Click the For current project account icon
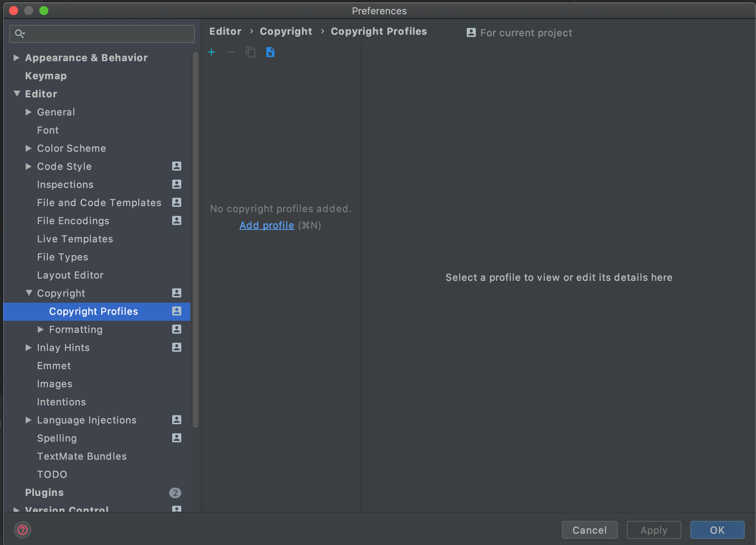The height and width of the screenshot is (545, 756). click(471, 32)
